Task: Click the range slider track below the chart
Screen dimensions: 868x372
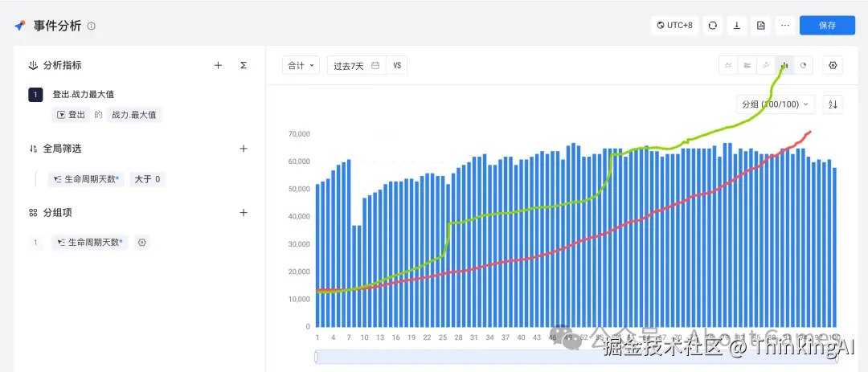Action: pyautogui.click(x=576, y=357)
